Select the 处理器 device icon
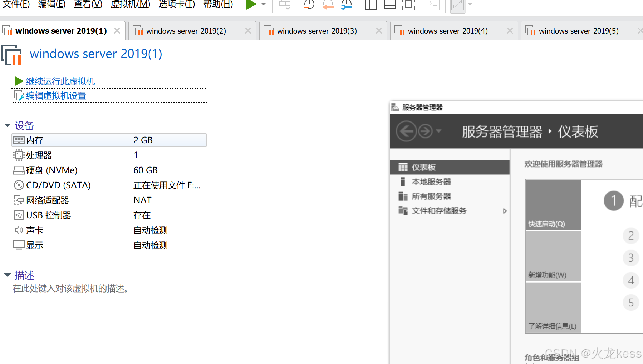The width and height of the screenshot is (643, 364). pyautogui.click(x=19, y=155)
